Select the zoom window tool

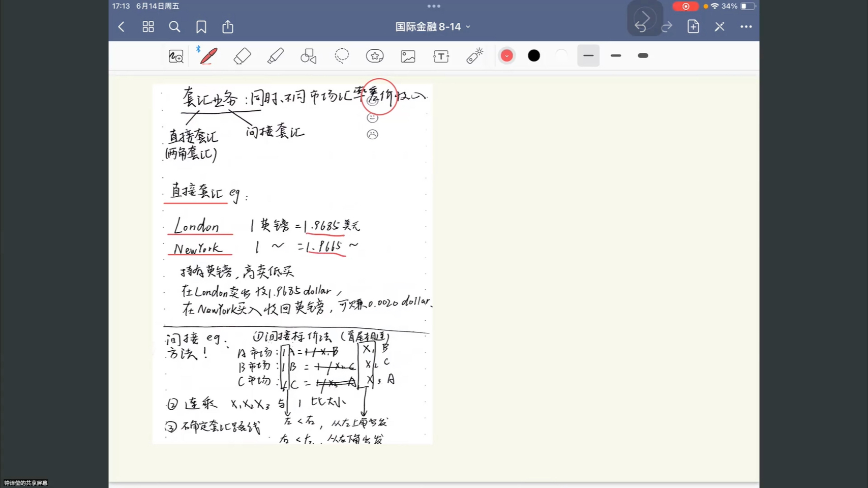coord(176,56)
